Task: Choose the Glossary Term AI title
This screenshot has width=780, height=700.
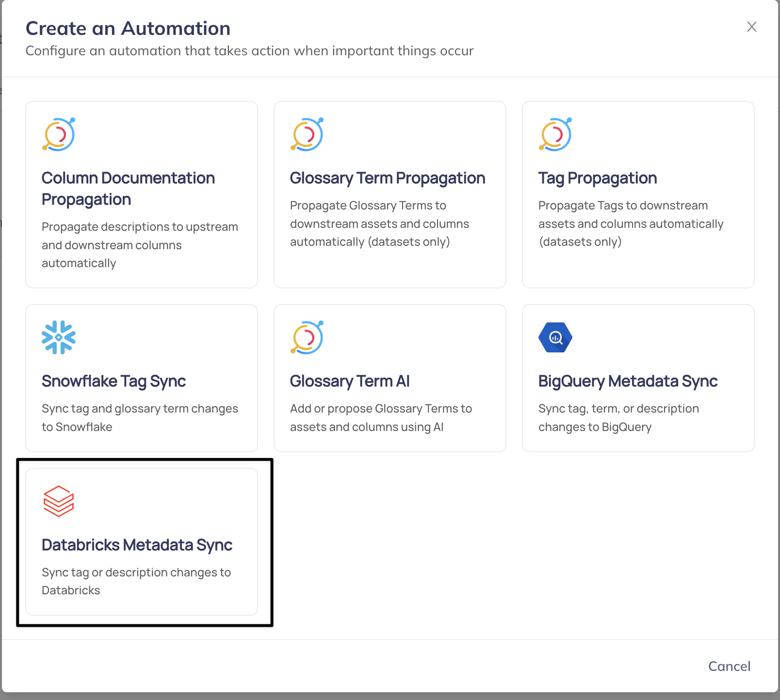Action: pyautogui.click(x=350, y=382)
